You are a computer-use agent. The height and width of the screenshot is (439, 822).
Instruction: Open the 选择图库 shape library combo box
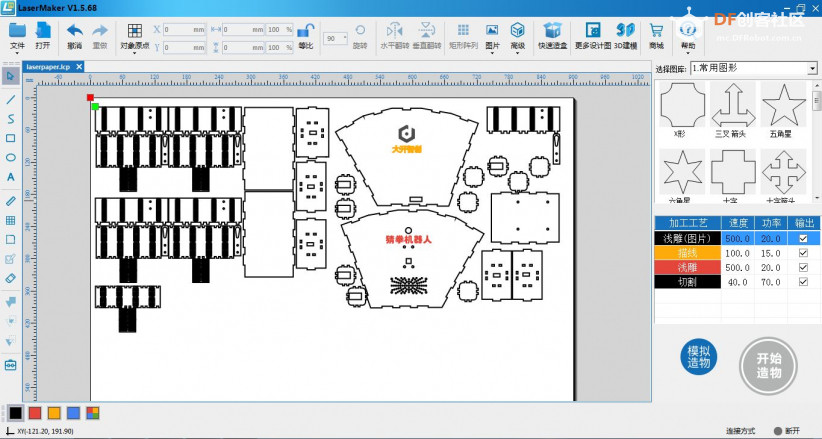[754, 68]
